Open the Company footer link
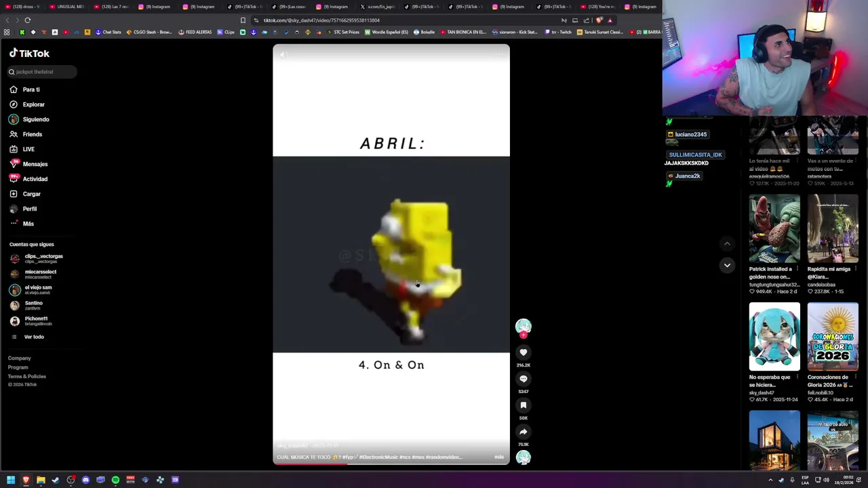Viewport: 868px width, 488px height. [19, 358]
